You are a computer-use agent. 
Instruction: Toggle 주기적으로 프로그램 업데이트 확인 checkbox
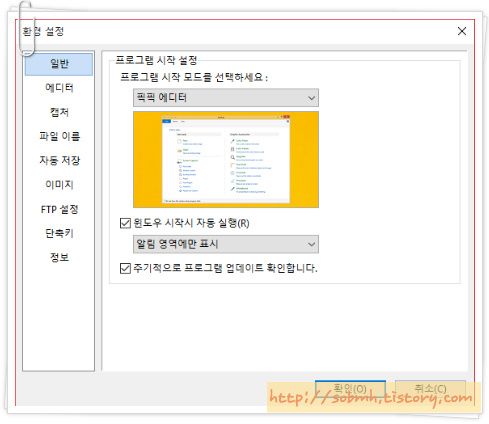pos(125,268)
